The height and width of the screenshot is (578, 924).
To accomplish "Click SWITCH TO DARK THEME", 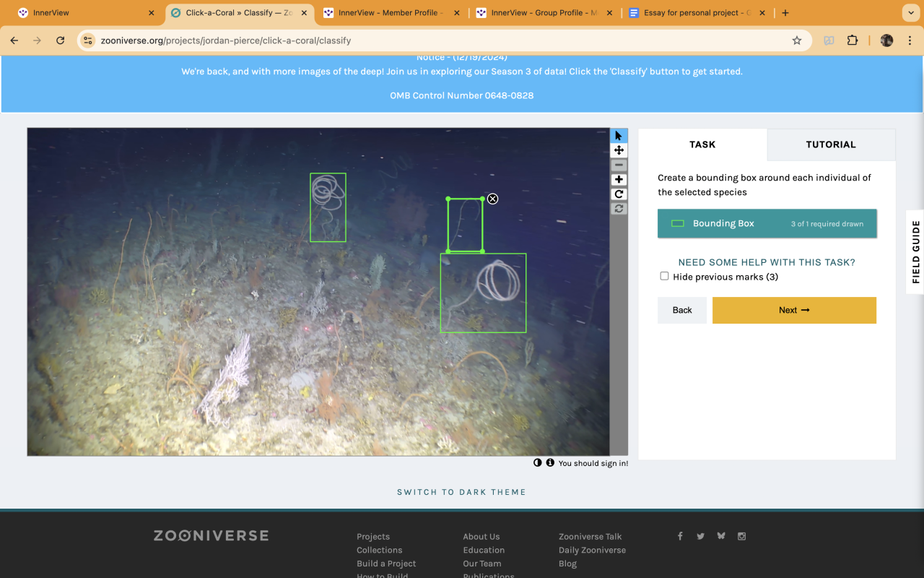I will 461,492.
